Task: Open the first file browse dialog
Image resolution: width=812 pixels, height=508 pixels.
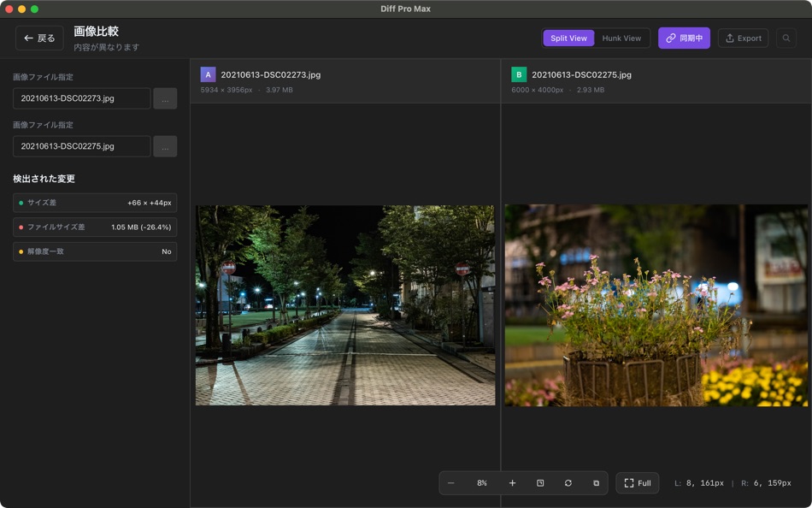Action: tap(165, 98)
